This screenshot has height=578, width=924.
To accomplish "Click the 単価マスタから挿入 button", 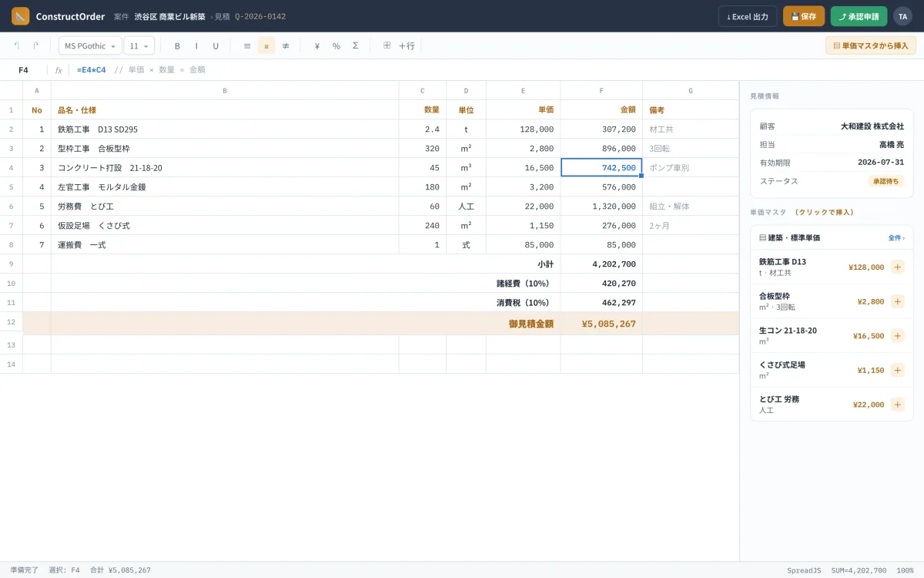I will pos(870,45).
